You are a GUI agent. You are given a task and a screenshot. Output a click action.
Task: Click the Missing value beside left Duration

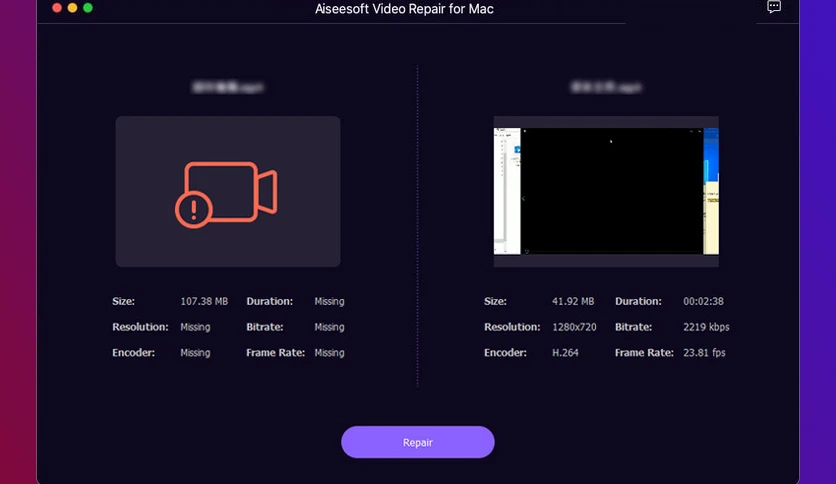coord(329,301)
